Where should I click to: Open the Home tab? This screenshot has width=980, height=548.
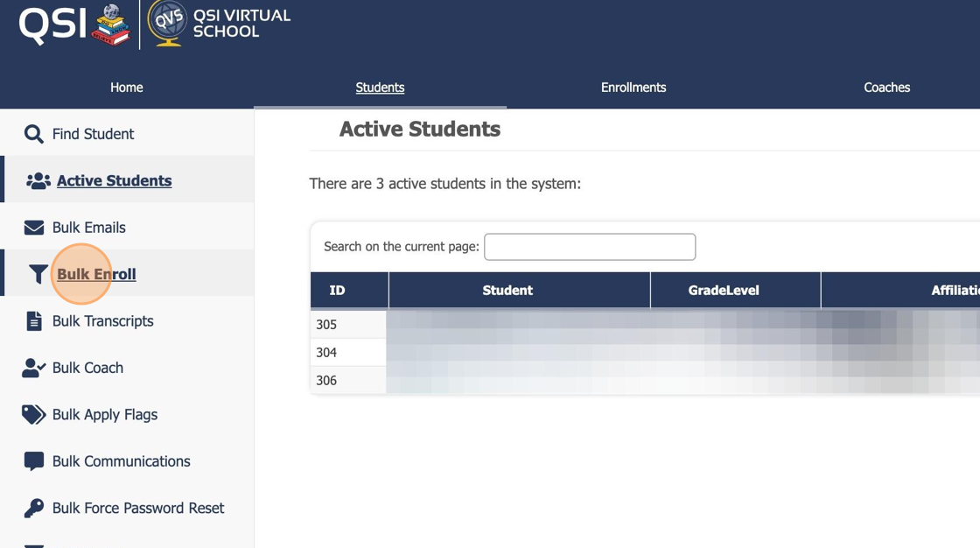(x=126, y=88)
